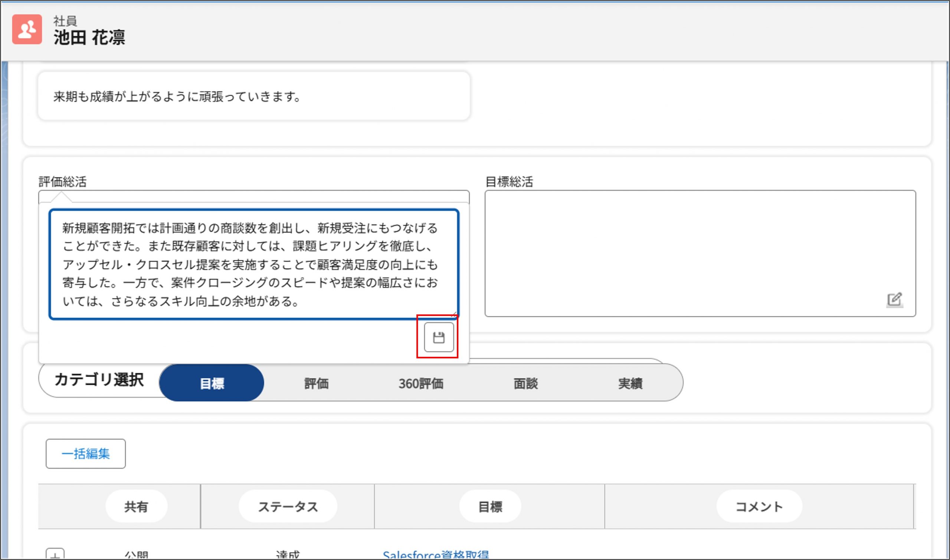Click inside the 評価総活 text area

(x=254, y=264)
